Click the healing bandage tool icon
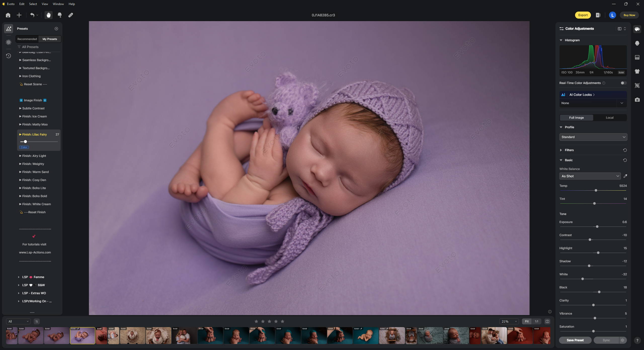 [x=71, y=15]
